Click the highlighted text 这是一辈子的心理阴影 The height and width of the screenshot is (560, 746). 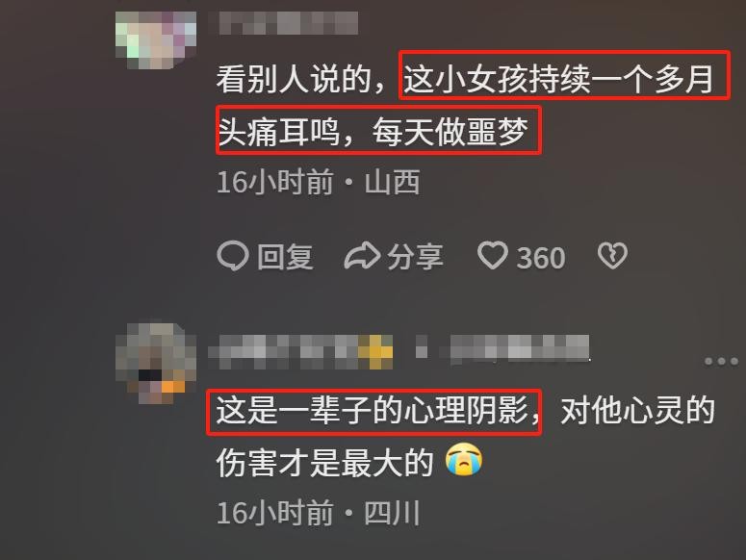click(373, 412)
